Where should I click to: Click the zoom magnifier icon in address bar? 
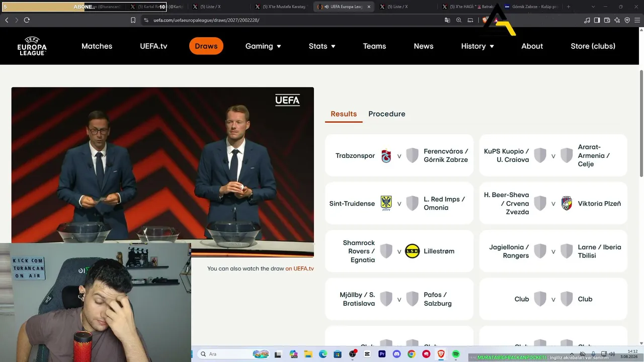tap(459, 20)
